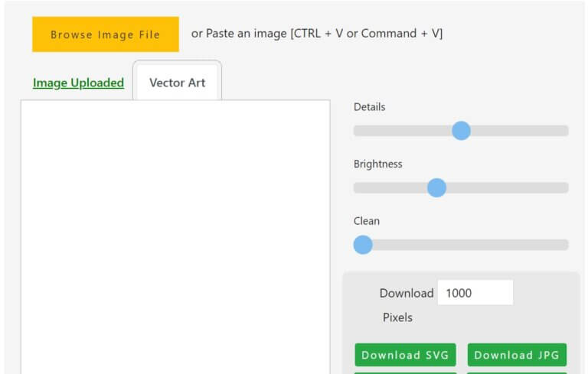This screenshot has height=374, width=588.
Task: Focus the Download pixels input field
Action: tap(475, 293)
